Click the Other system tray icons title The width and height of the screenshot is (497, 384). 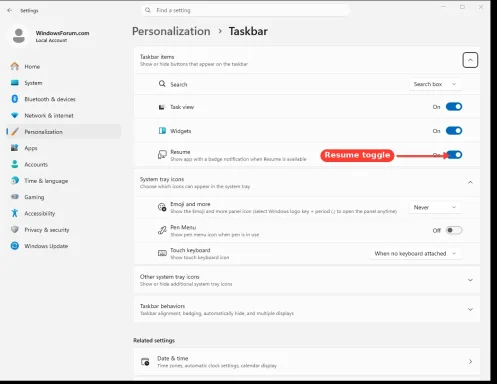pyautogui.click(x=169, y=277)
